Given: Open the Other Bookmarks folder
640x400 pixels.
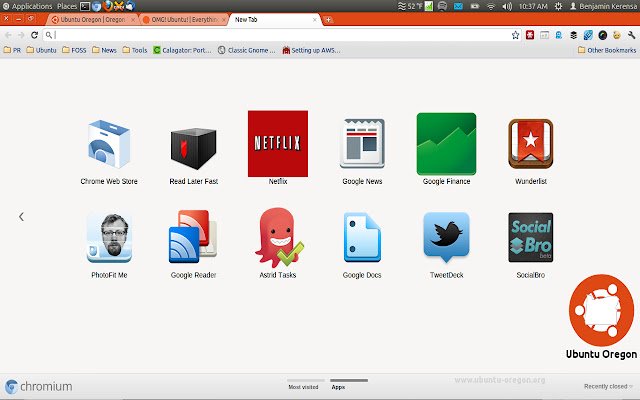Looking at the screenshot, I should (x=607, y=50).
